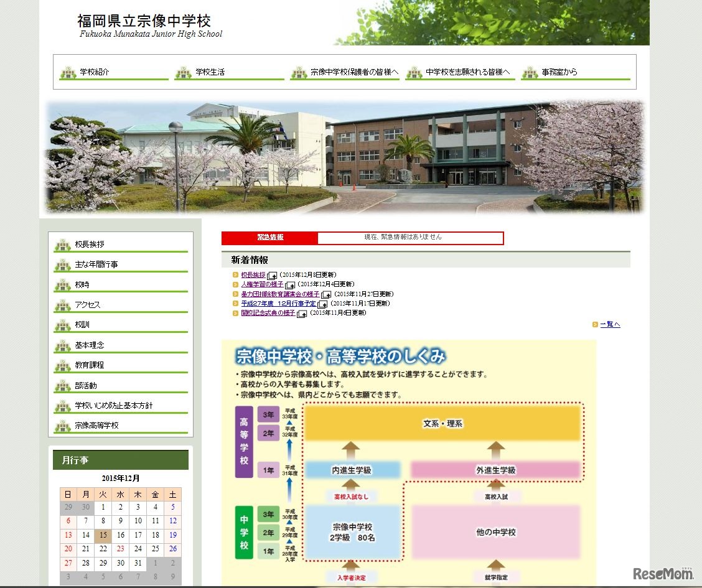Click the campus photo banner
702x588 pixels.
(346, 157)
